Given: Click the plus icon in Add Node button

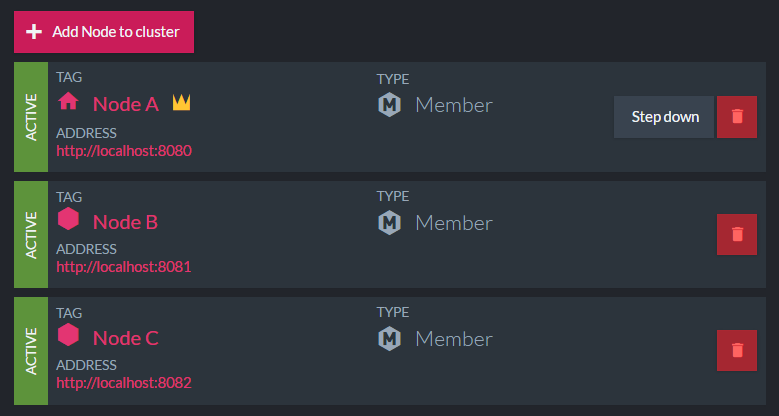Looking at the screenshot, I should [x=34, y=32].
